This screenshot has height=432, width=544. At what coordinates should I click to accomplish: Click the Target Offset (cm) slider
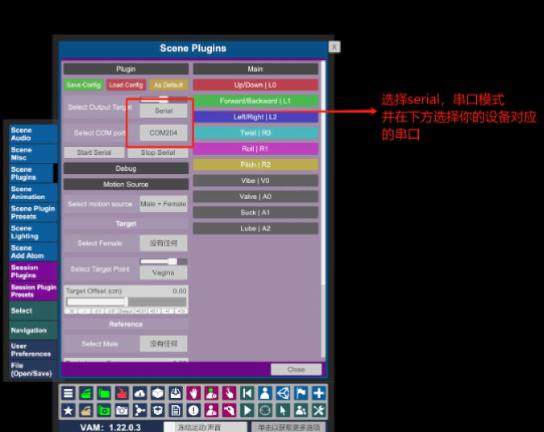coord(126,302)
